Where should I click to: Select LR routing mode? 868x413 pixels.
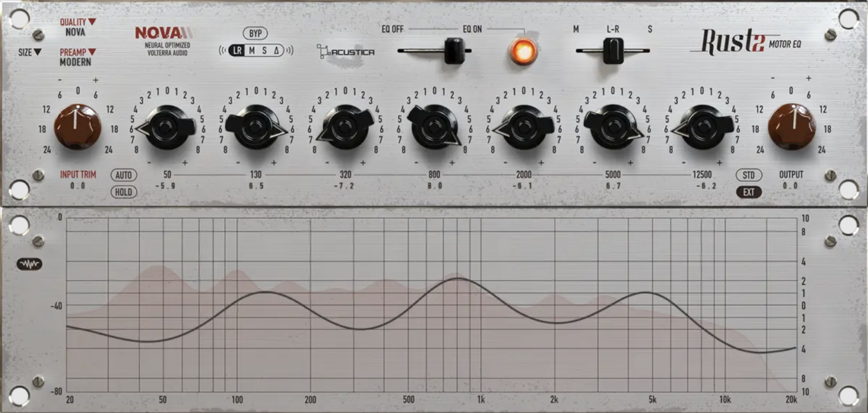coord(237,51)
